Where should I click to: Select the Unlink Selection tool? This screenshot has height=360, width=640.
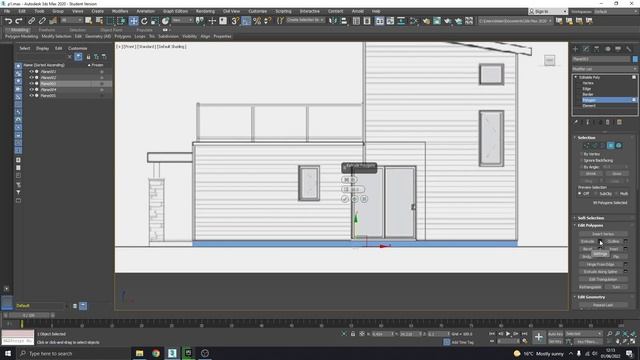42,21
